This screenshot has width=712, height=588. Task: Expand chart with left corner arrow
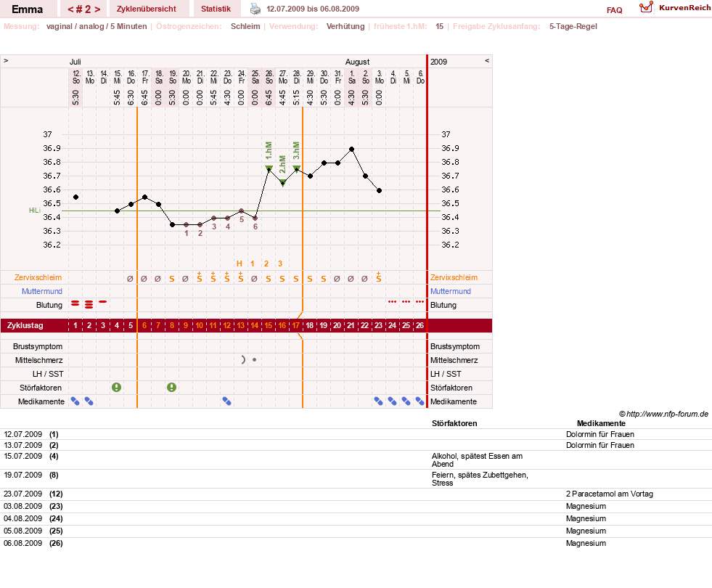pos(6,60)
